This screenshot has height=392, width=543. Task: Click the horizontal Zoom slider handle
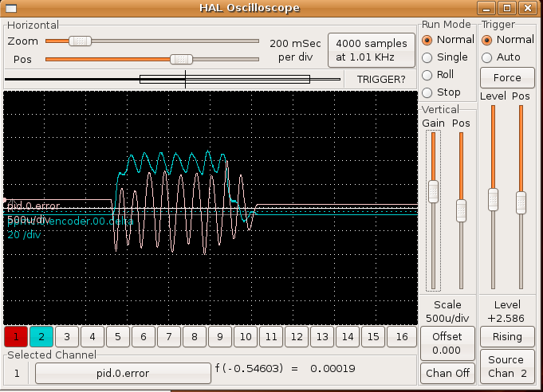pos(80,41)
